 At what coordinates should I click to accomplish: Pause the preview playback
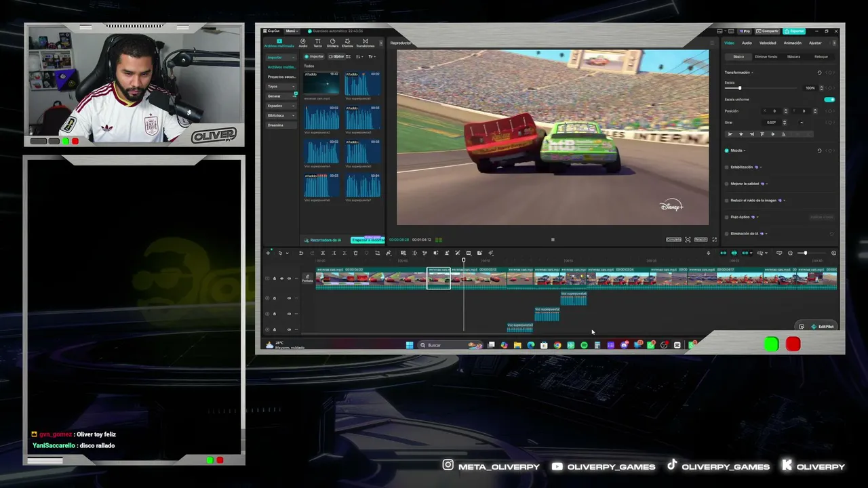[553, 239]
